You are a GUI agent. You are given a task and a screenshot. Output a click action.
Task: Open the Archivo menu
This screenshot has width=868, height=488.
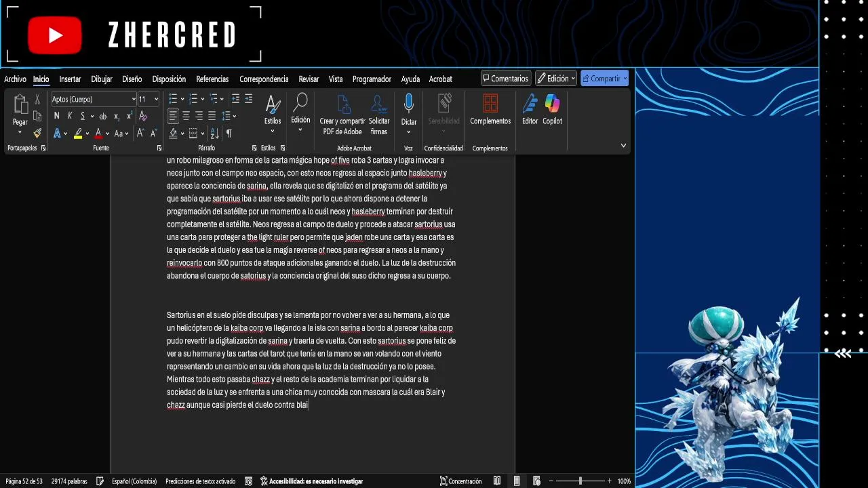point(15,79)
